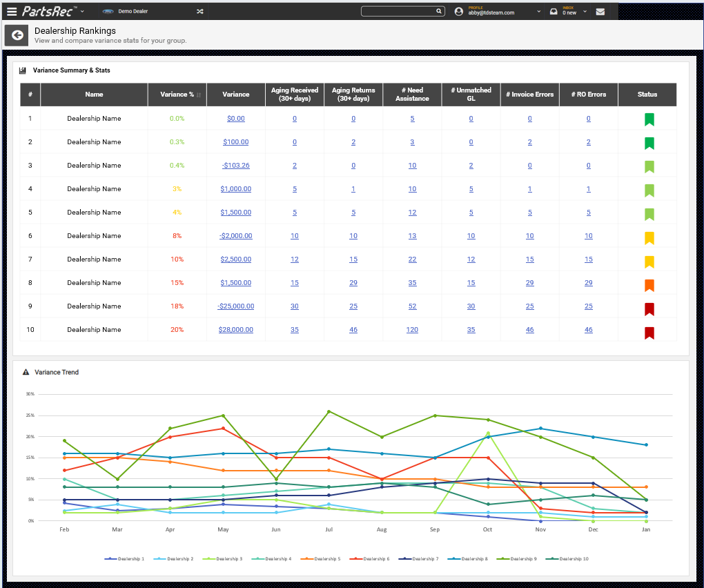Click the search magnifier icon
Screen dimensions: 704x588
(439, 11)
